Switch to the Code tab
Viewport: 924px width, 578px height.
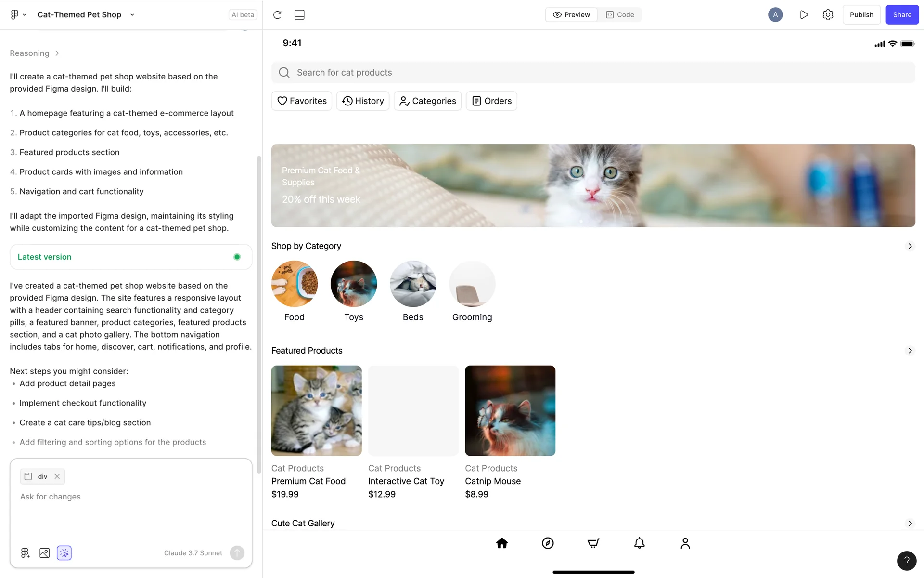pyautogui.click(x=620, y=15)
